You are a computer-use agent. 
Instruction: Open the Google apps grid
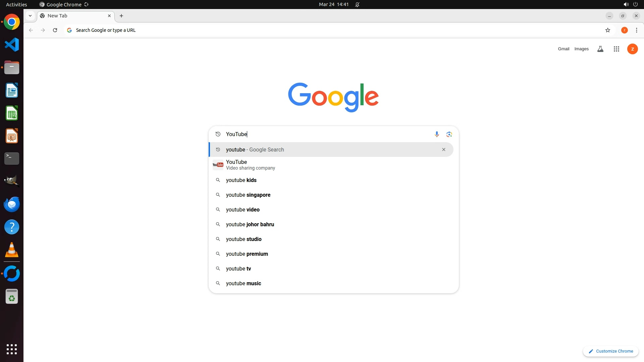pyautogui.click(x=616, y=49)
